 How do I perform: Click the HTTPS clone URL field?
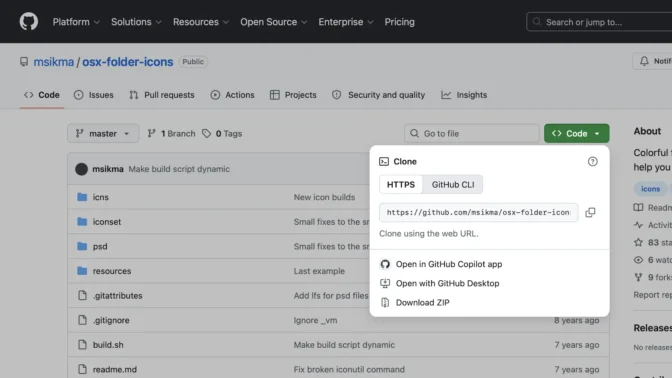(479, 213)
